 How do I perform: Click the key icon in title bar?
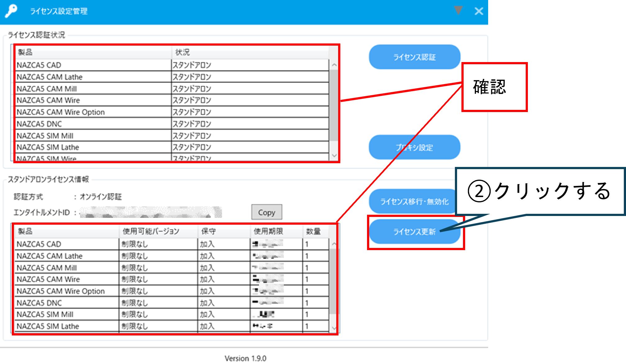tap(11, 11)
